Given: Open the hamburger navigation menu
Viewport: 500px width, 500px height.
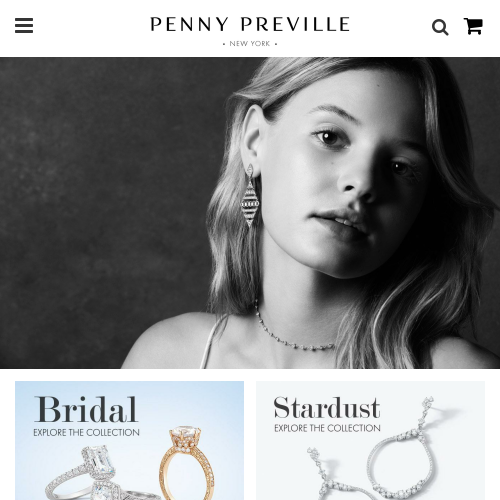Looking at the screenshot, I should pos(24,26).
